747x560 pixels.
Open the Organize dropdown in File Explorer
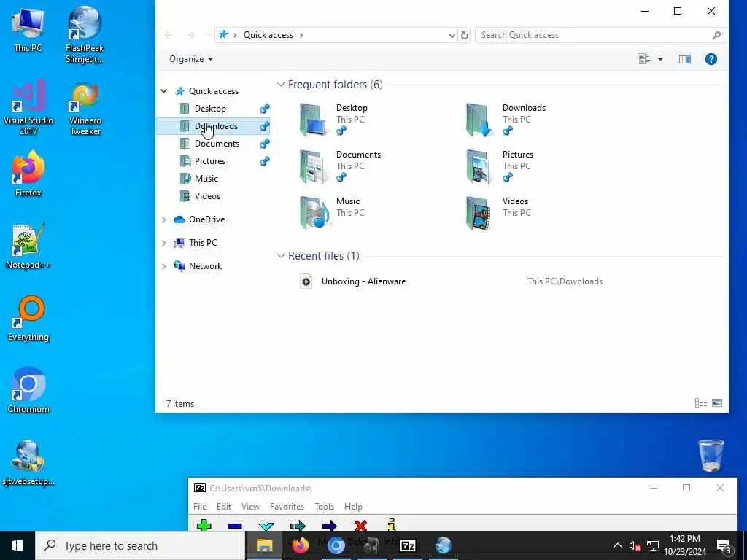191,59
